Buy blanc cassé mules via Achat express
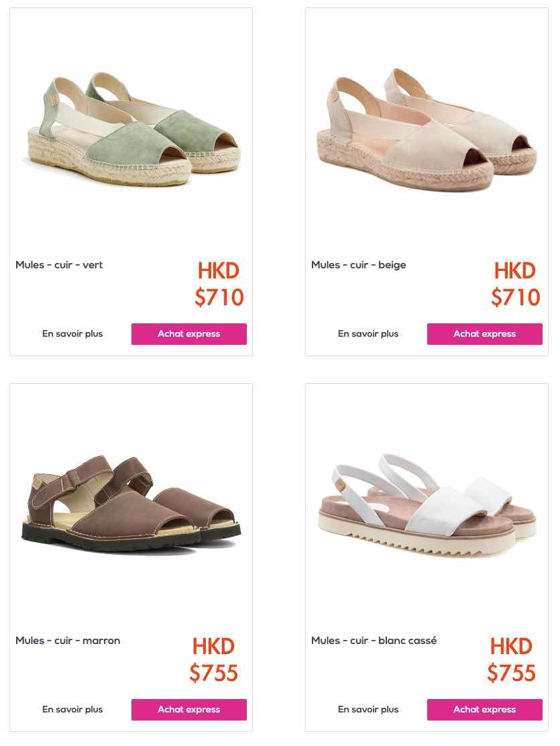Image resolution: width=560 pixels, height=746 pixels. pos(484,709)
